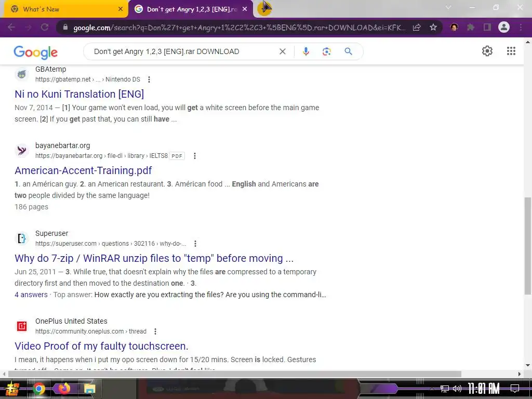Show hidden tray icons chevron

coord(432,389)
